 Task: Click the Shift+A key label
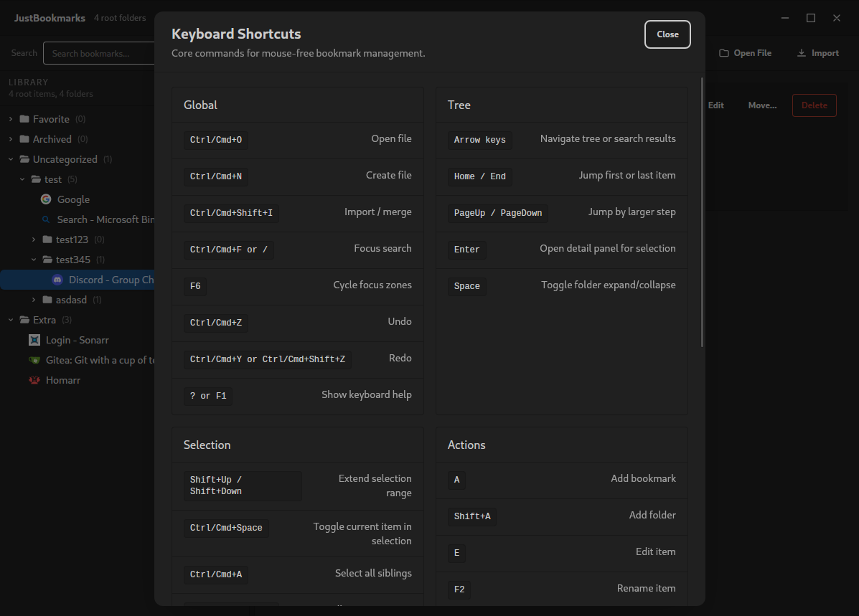[472, 516]
